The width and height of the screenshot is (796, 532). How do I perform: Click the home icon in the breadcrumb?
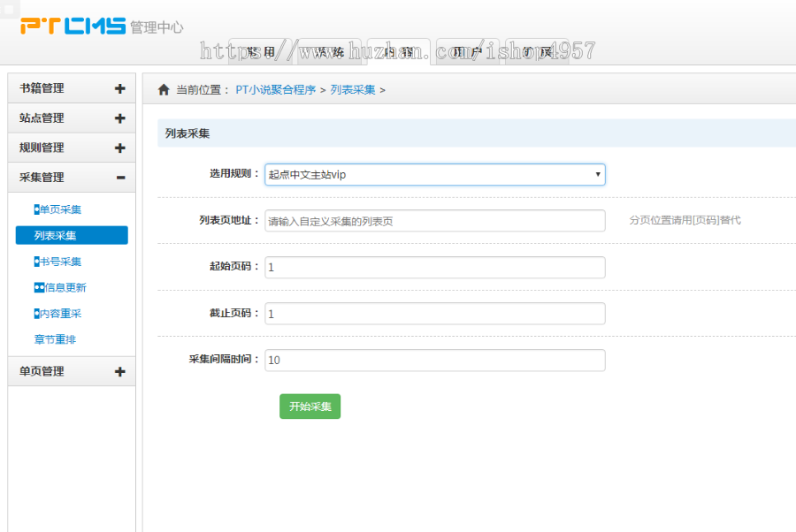click(x=164, y=90)
